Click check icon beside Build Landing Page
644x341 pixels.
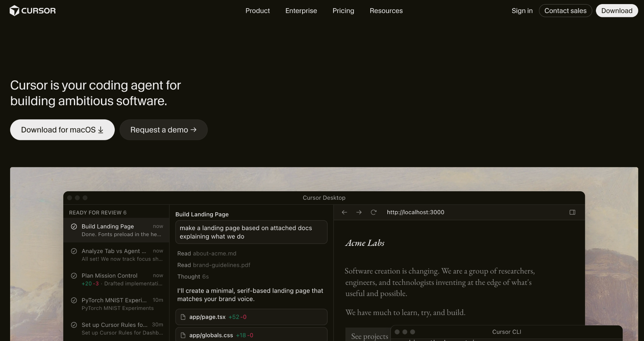point(74,226)
